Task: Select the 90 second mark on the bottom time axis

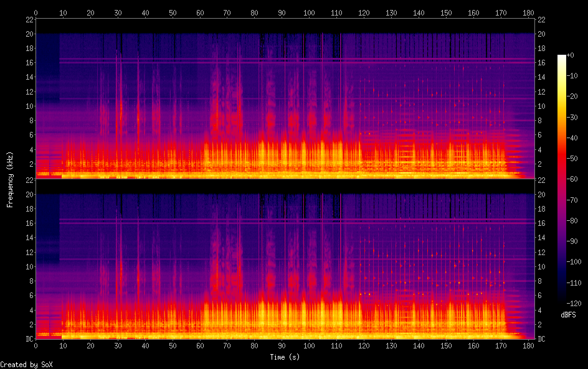Action: coord(282,345)
